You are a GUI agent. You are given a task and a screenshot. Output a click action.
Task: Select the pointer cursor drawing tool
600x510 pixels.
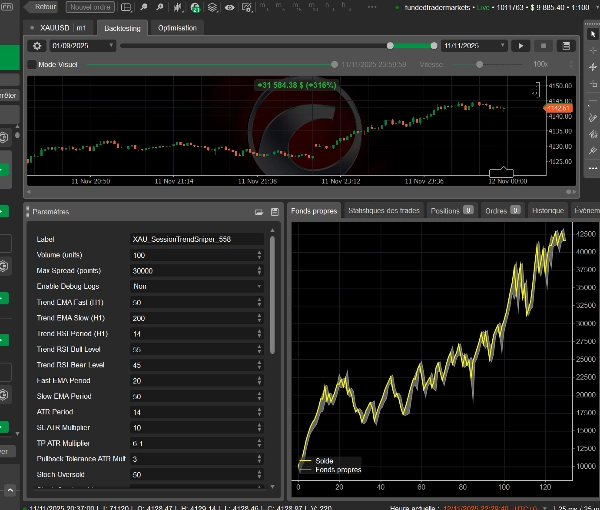[x=593, y=34]
